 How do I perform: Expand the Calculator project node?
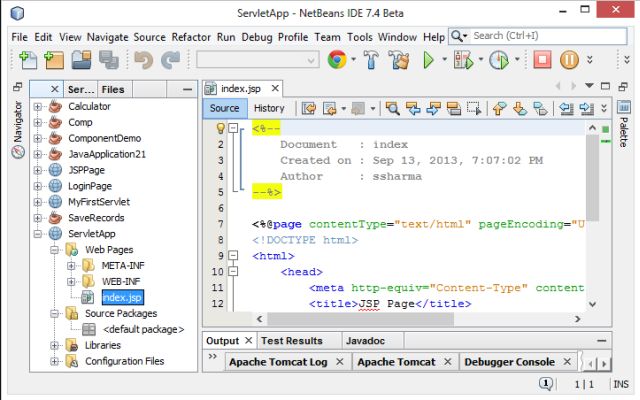point(38,107)
